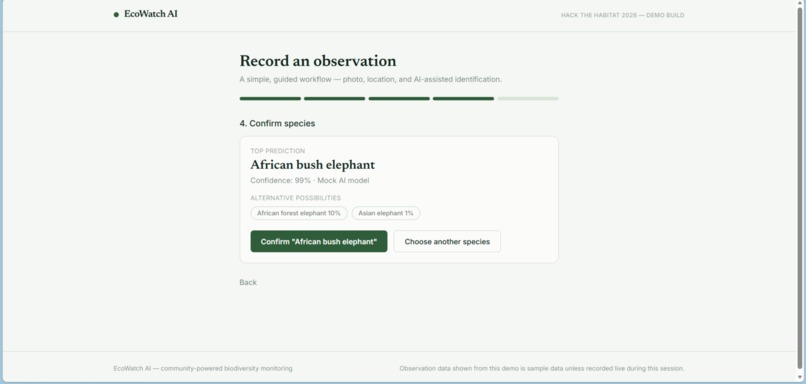The height and width of the screenshot is (384, 806).
Task: Click the Confidence: 99% Mock AI model text
Action: click(309, 180)
